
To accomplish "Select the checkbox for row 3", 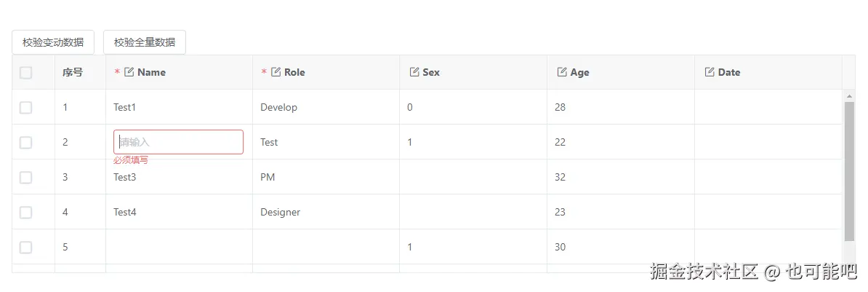I will 26,177.
